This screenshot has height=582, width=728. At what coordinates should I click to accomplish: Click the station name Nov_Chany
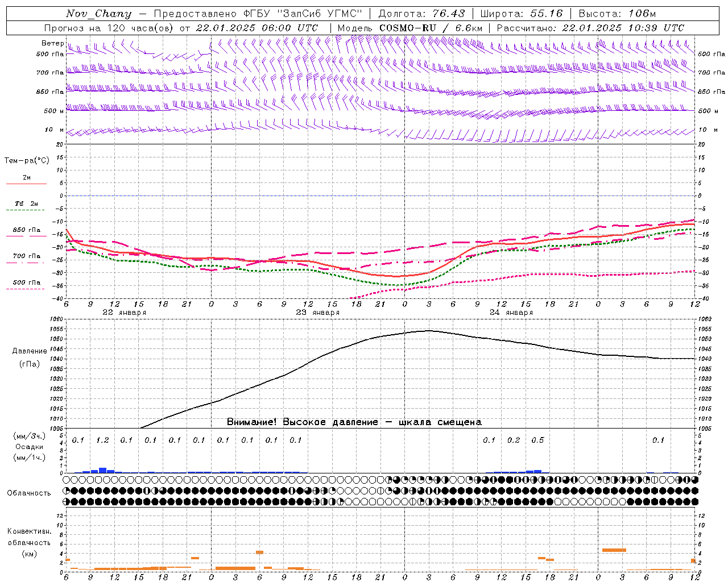coord(98,14)
